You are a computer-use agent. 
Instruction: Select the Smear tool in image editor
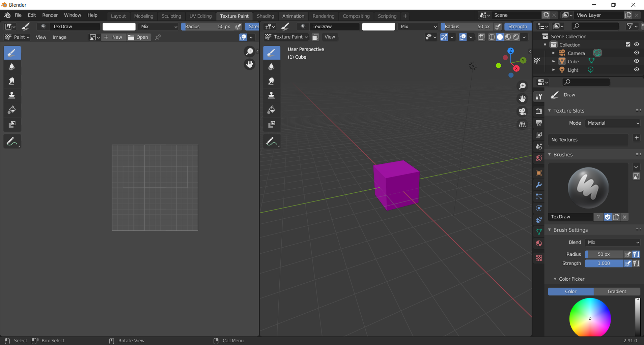(12, 81)
